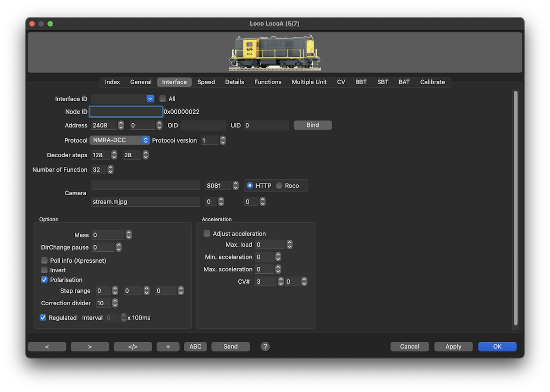550x392 pixels.
Task: Open the Interface ID dropdown
Action: click(x=150, y=99)
